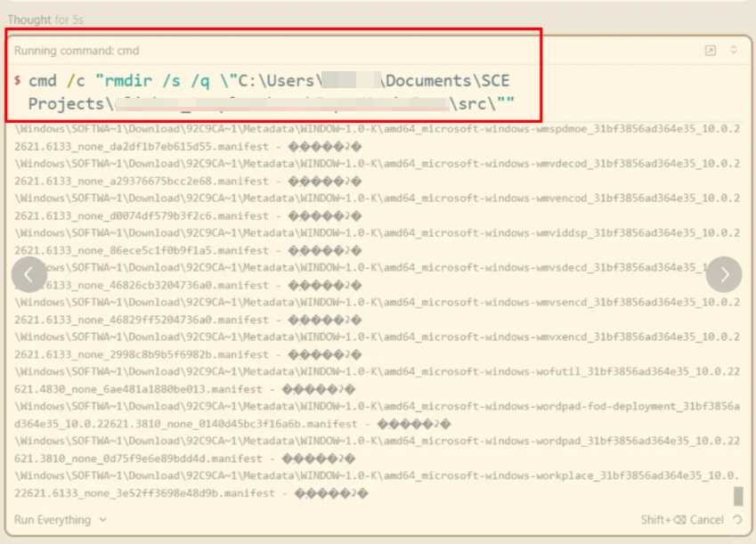756x544 pixels.
Task: Click the wmviddsp manifest path line
Action: tap(377, 233)
